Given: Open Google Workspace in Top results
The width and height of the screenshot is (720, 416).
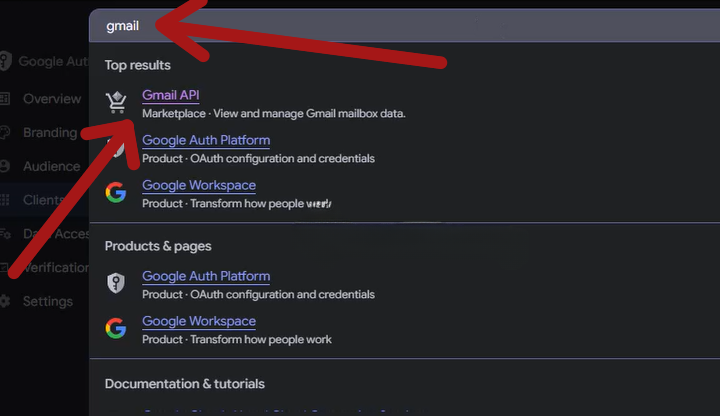Looking at the screenshot, I should (x=199, y=185).
